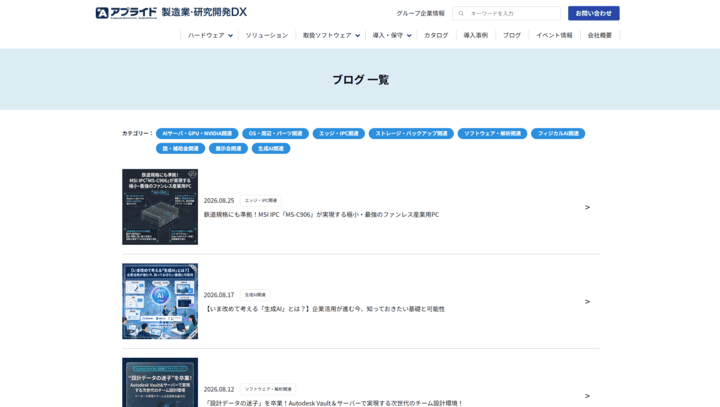
Task: Open the 「設計データの迷子」を卒業 article title
Action: pyautogui.click(x=333, y=403)
